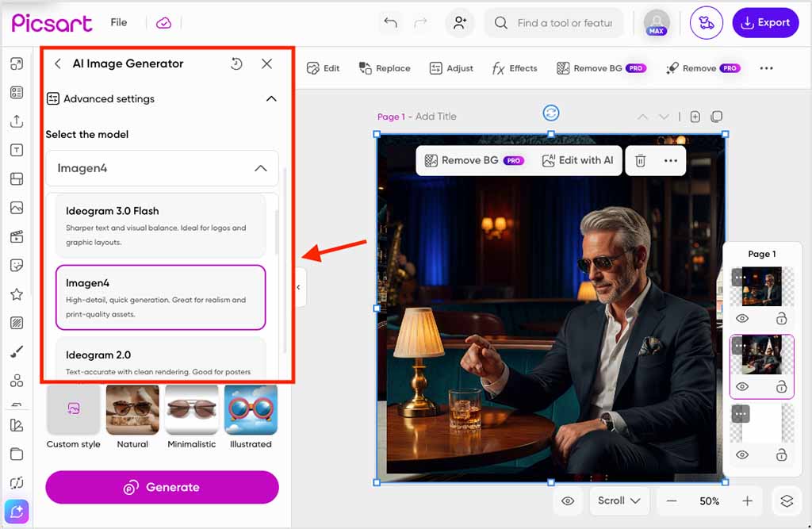Click the regenerate sync icon above the image
The width and height of the screenshot is (812, 529).
pyautogui.click(x=551, y=113)
